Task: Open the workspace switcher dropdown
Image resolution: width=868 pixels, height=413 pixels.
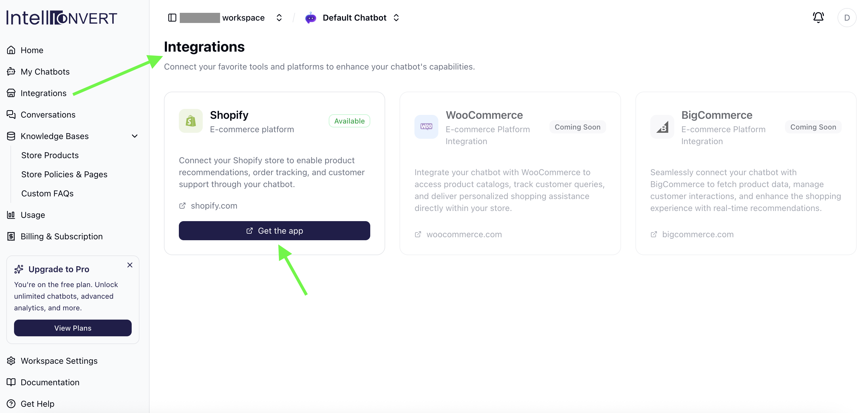Action: coord(279,18)
